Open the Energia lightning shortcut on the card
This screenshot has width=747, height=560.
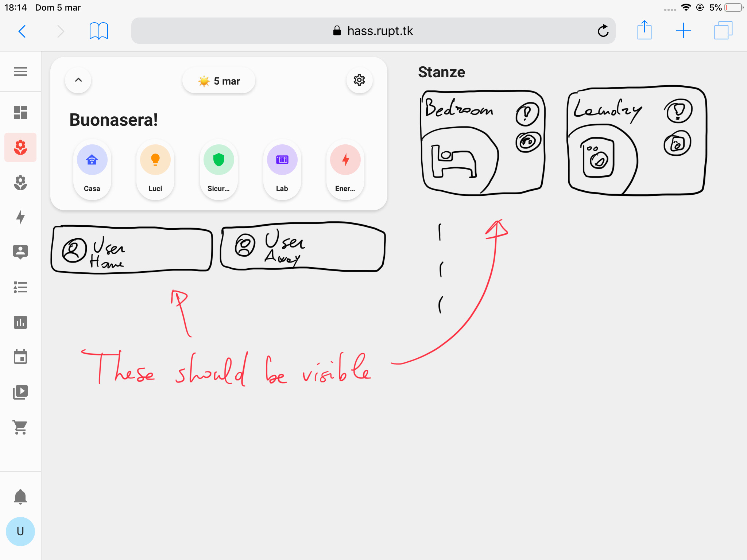pyautogui.click(x=345, y=159)
